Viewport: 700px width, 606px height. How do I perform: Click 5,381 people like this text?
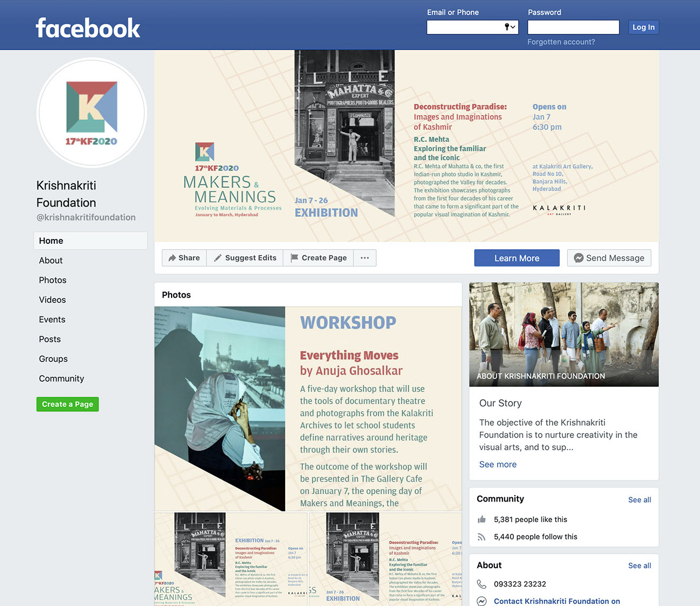530,519
